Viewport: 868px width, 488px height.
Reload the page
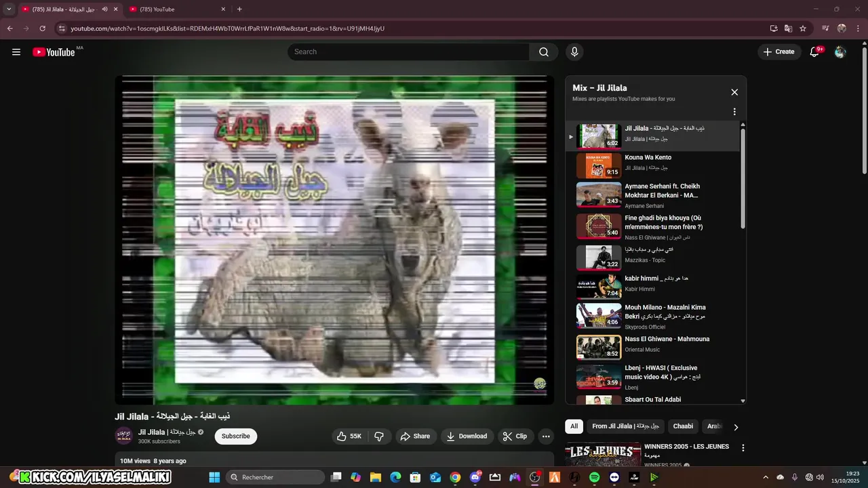coord(42,28)
